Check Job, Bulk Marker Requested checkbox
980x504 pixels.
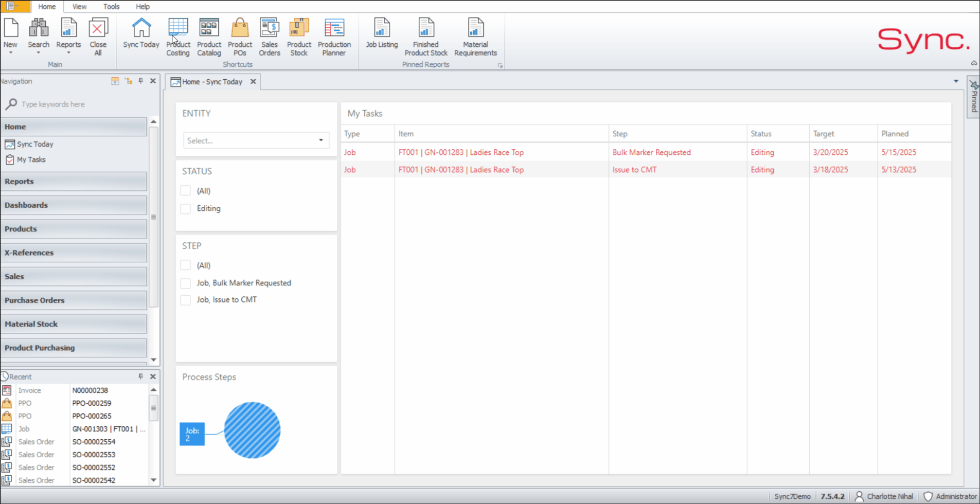click(186, 283)
